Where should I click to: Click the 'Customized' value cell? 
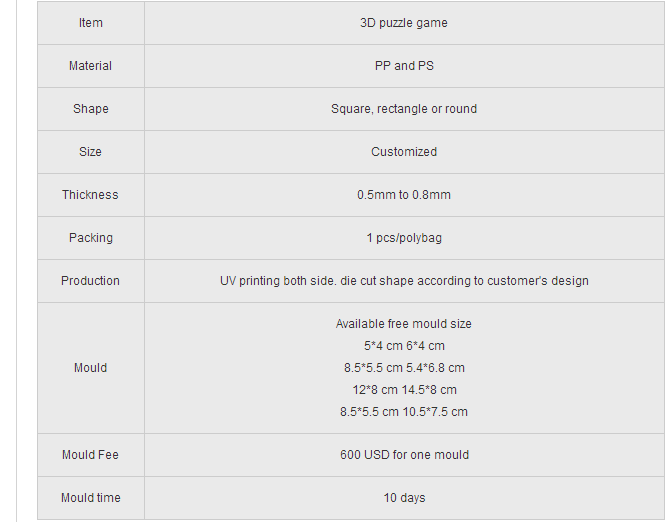click(x=404, y=151)
